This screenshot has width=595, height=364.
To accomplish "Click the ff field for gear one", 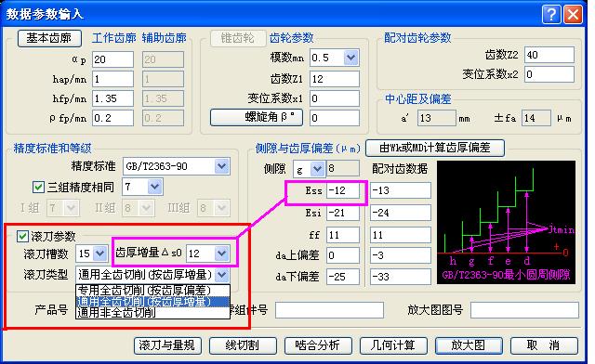I will (x=343, y=235).
